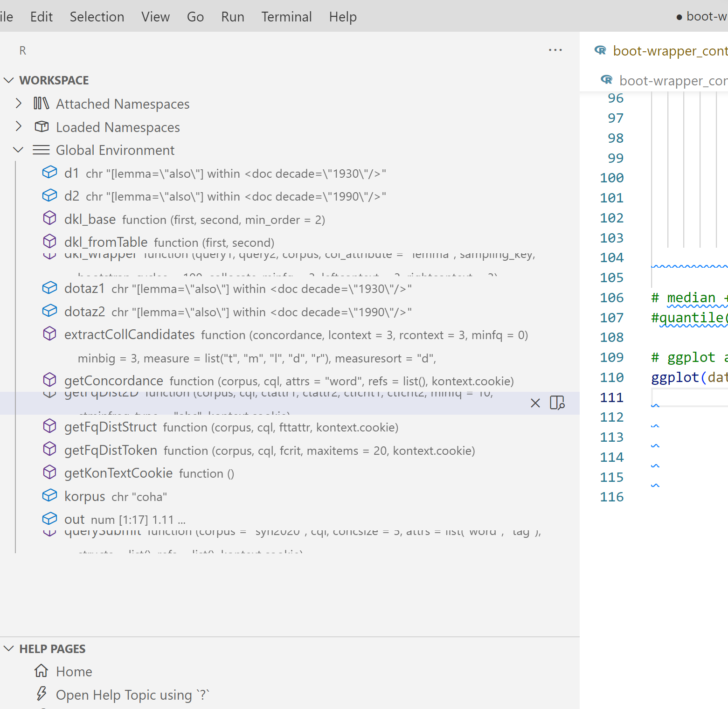Click the Global Environment list icon
Screen dimensions: 728x709
click(x=41, y=150)
